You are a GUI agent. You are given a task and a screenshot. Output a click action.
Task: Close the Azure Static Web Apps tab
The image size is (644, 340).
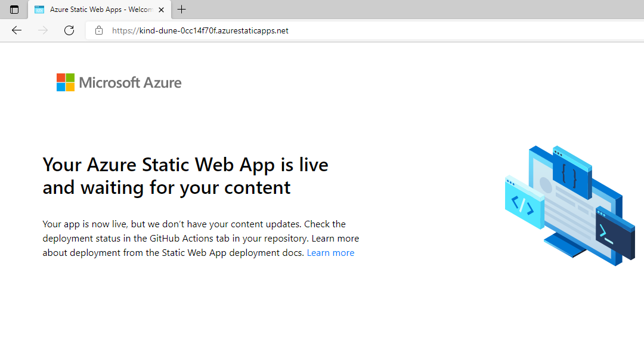[x=161, y=10]
